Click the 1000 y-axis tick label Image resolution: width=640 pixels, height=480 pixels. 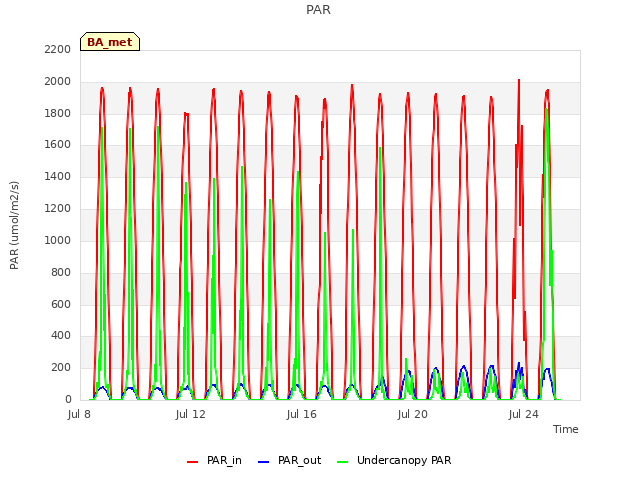[x=58, y=240]
